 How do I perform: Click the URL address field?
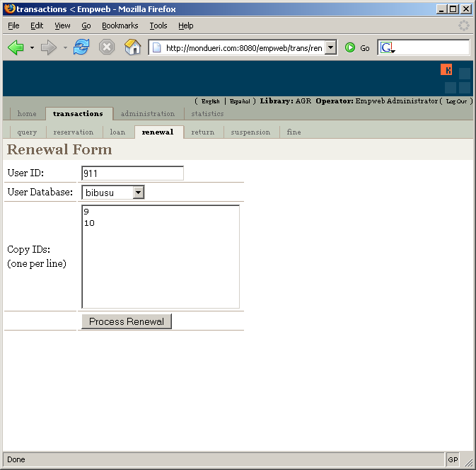[244, 47]
